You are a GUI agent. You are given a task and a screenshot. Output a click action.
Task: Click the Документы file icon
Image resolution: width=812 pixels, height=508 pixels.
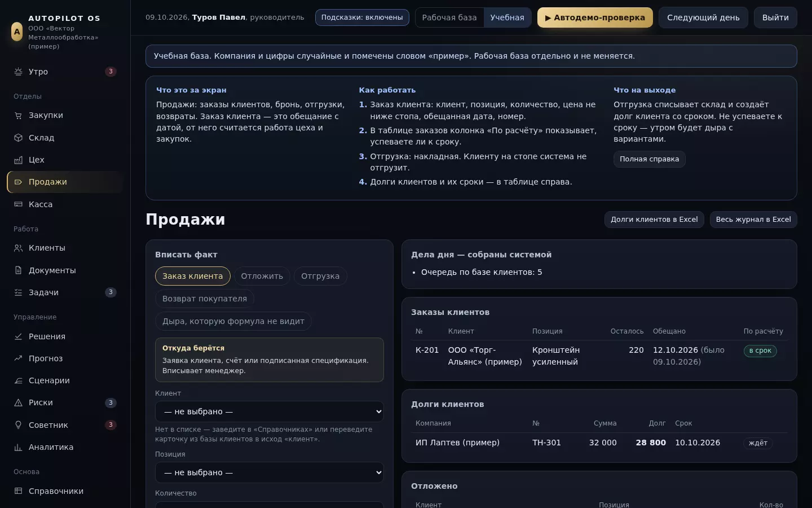[18, 270]
